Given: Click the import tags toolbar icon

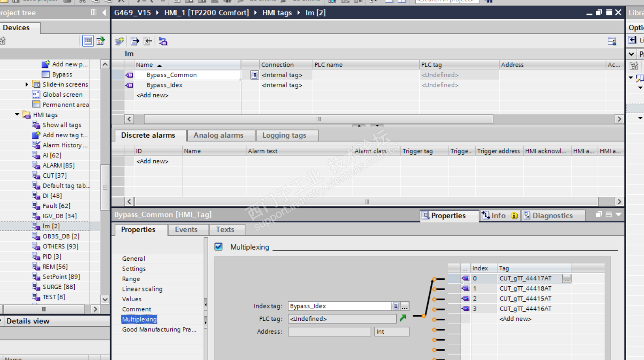Looking at the screenshot, I should (148, 41).
